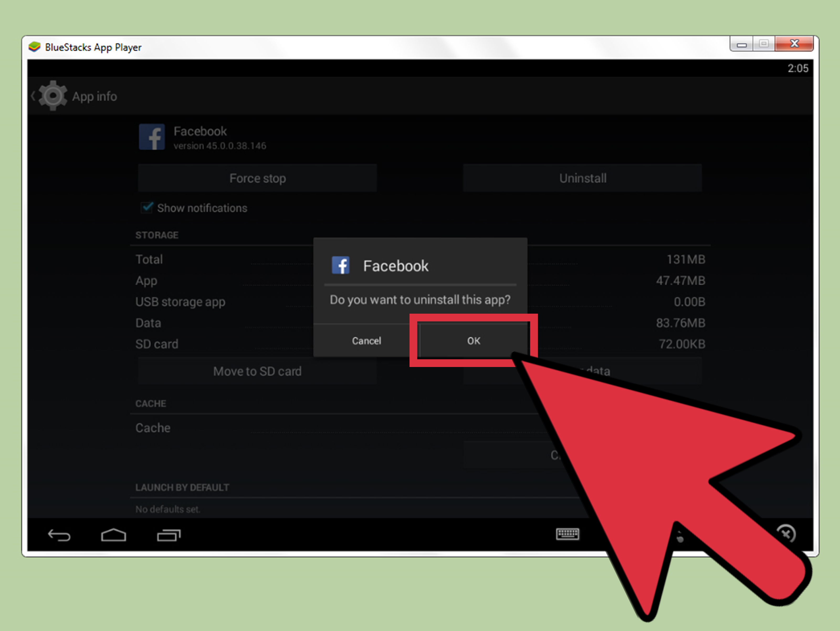Confirm uninstall with OK button

coord(474,340)
